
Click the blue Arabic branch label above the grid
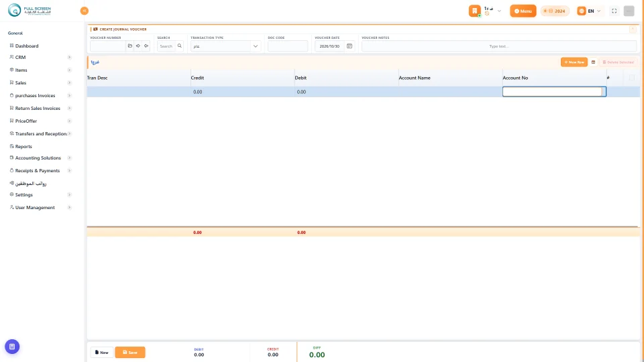pos(95,62)
